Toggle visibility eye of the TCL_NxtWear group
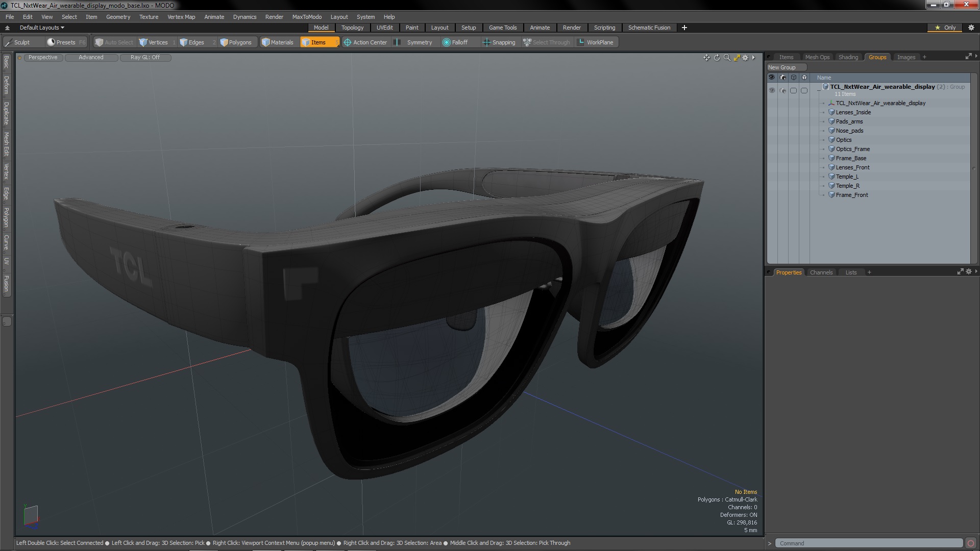Viewport: 980px width, 551px height. click(772, 90)
